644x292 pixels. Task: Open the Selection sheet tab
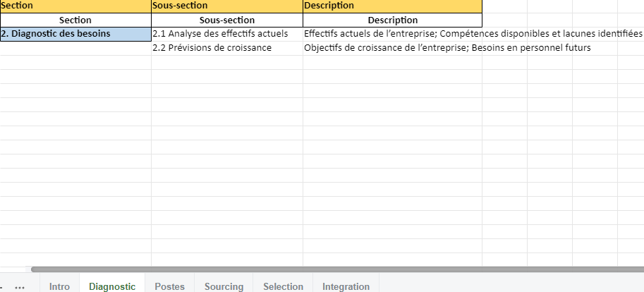coord(283,286)
